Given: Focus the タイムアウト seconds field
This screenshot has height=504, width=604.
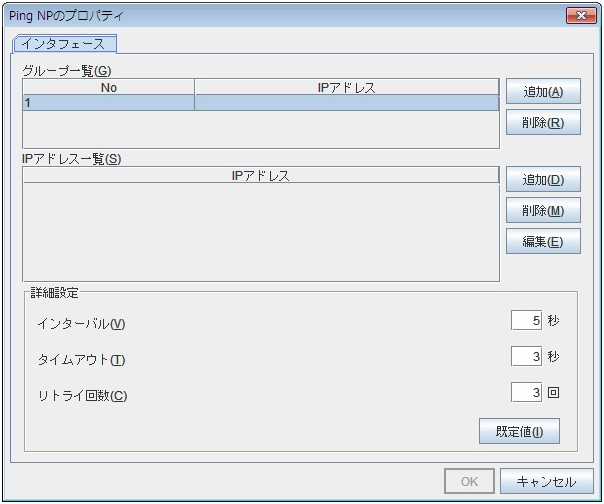Looking at the screenshot, I should (526, 357).
